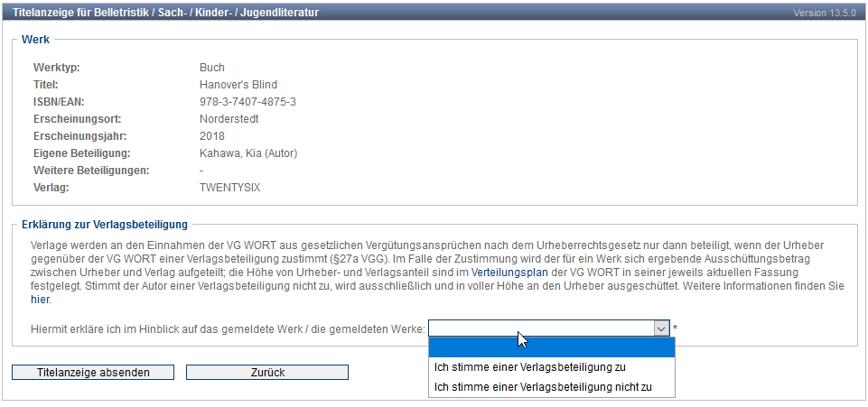
Task: Select 'Ich stimme einer Verlagsbeteiligung nicht zu'
Action: click(543, 388)
